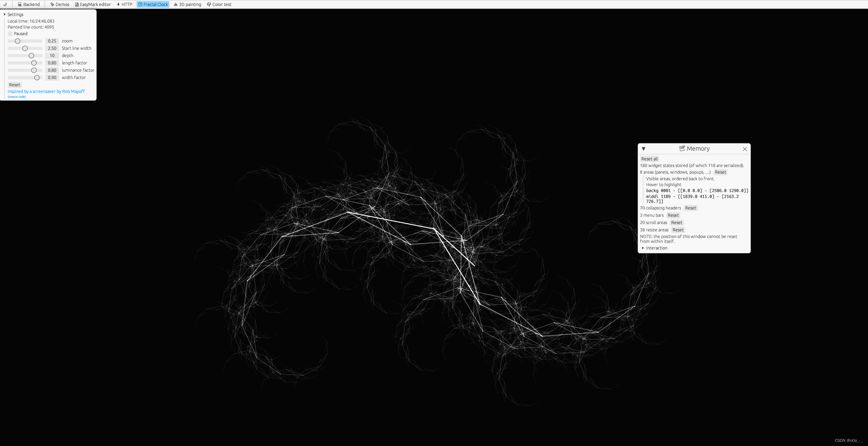Click the HTTP tab icon
This screenshot has height=446, width=868.
[118, 5]
